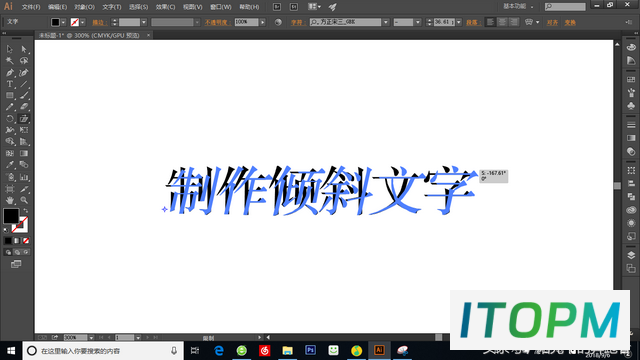Select the Pen tool
The image size is (640, 360).
[x=10, y=73]
